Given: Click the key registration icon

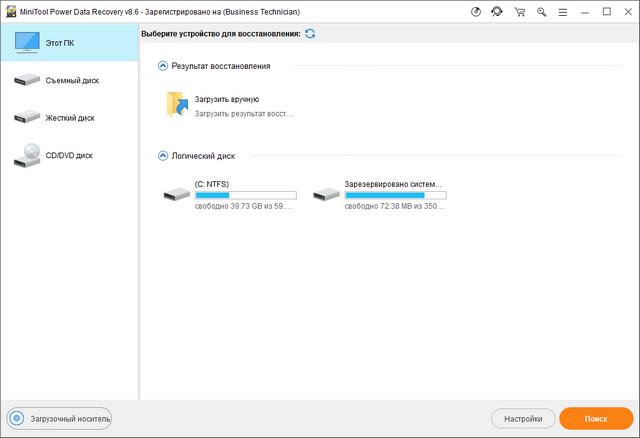Looking at the screenshot, I should (542, 12).
